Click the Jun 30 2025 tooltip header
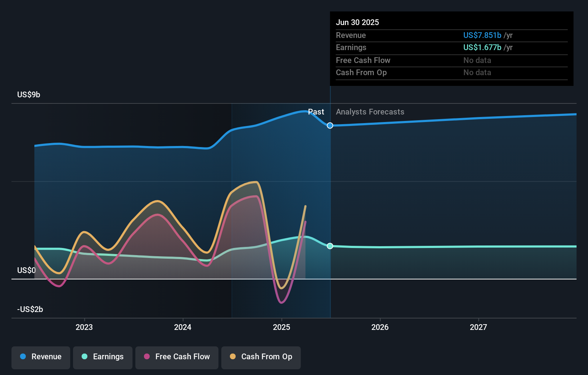Viewport: 588px width, 375px height. pyautogui.click(x=357, y=22)
